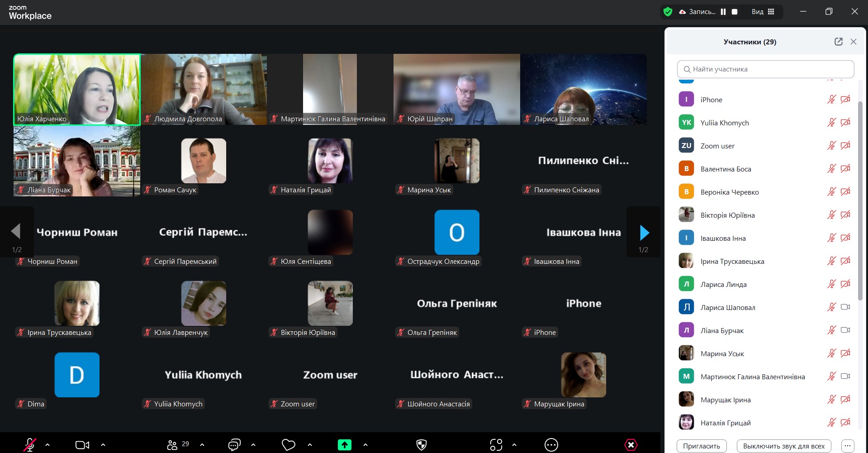Click the heart reactions icon
This screenshot has width=868, height=453.
coord(288,445)
